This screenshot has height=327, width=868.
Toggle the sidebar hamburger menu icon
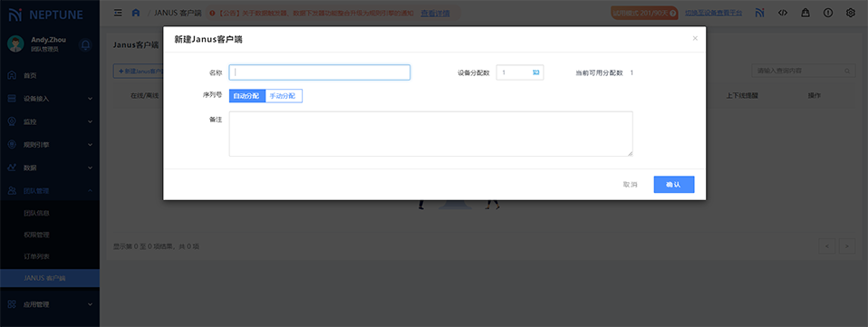(x=118, y=13)
